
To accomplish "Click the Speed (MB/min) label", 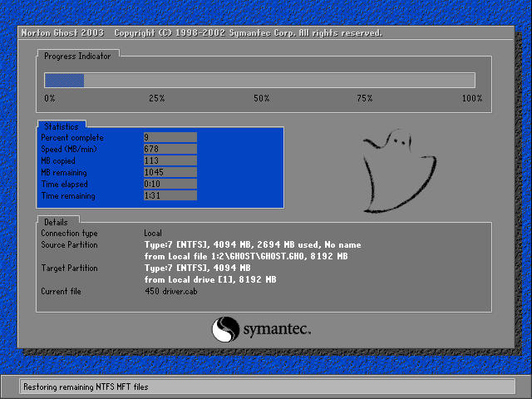I will click(x=69, y=150).
